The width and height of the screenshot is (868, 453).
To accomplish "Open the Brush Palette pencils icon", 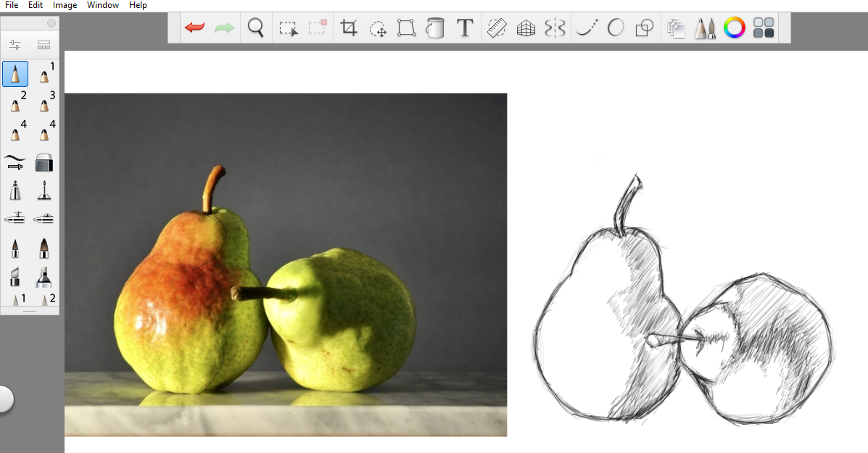I will 705,28.
